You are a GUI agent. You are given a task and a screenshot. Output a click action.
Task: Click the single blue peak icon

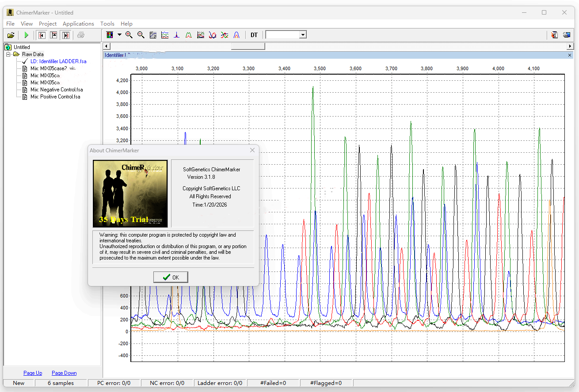pyautogui.click(x=177, y=35)
